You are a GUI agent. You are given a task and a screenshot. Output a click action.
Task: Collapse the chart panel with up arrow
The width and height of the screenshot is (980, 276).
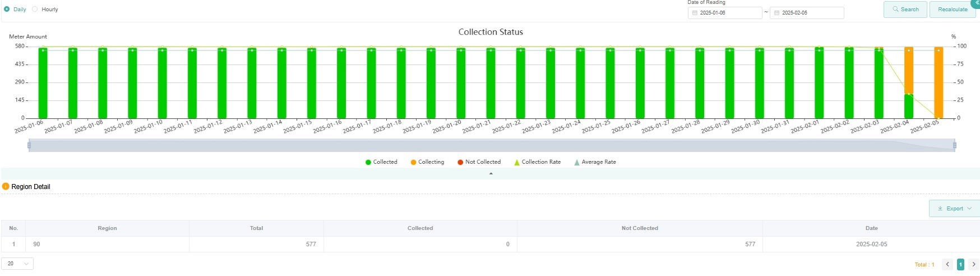click(491, 174)
